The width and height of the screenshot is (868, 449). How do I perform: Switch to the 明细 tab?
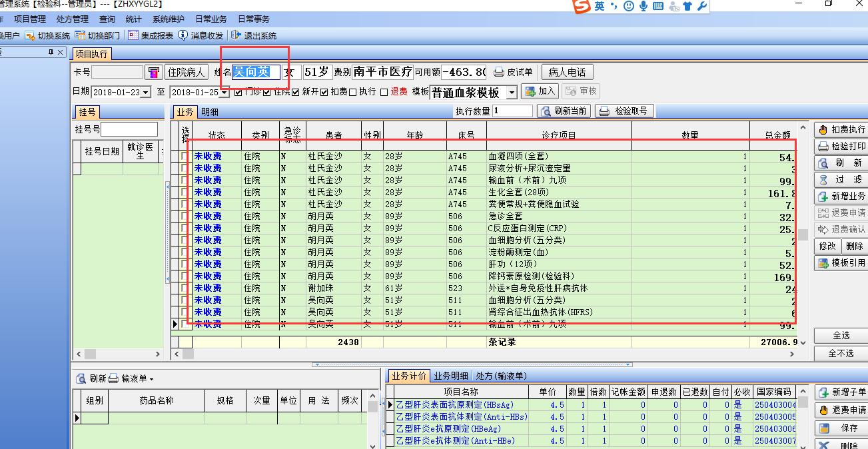click(210, 112)
